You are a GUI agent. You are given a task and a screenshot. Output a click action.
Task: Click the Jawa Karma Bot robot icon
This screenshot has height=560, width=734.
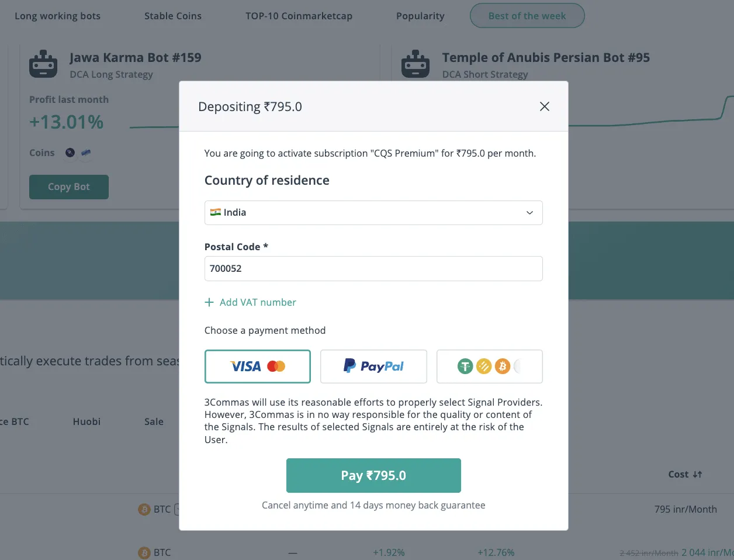click(43, 64)
